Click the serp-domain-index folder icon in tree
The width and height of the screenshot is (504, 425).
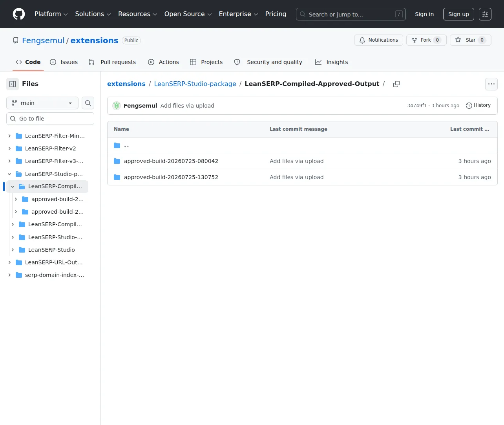tap(19, 275)
